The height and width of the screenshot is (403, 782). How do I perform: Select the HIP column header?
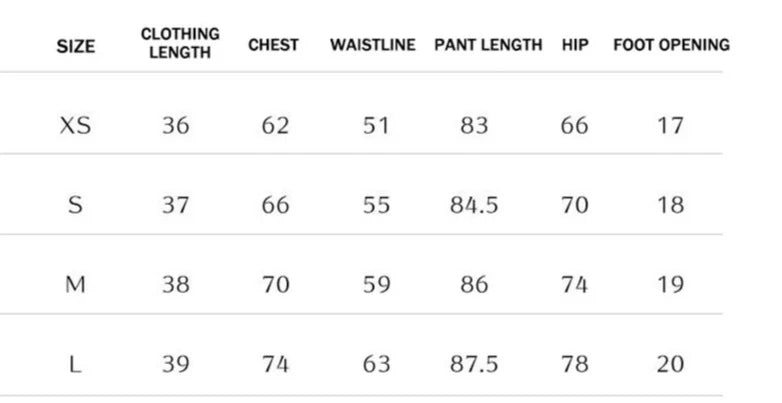click(x=575, y=45)
